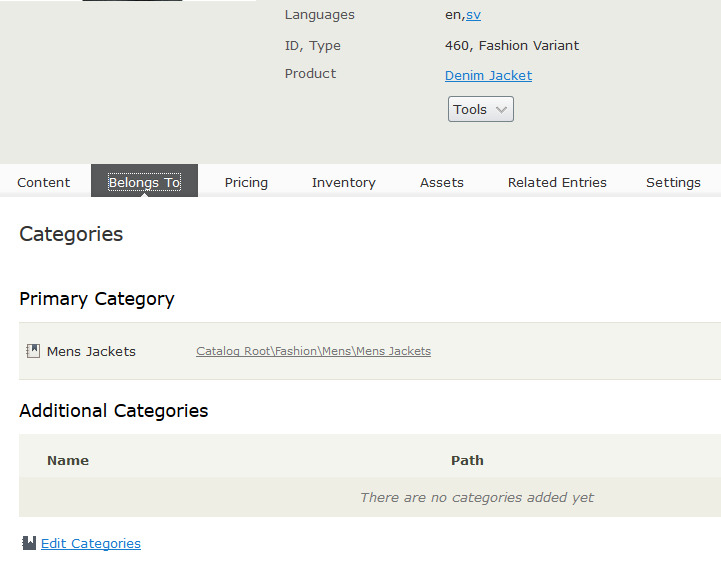Click the sv language link
The height and width of the screenshot is (572, 721).
[x=473, y=15]
